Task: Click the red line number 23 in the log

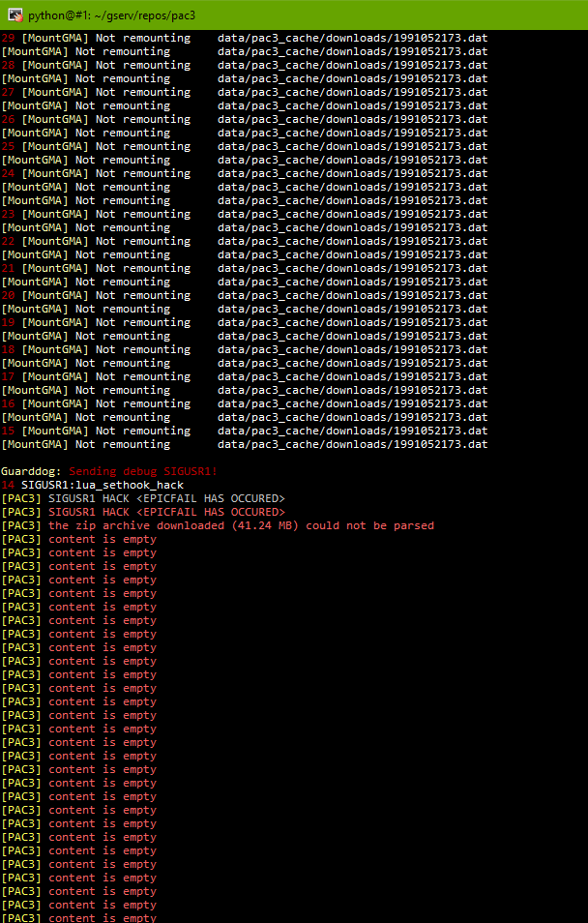Action: tap(9, 214)
